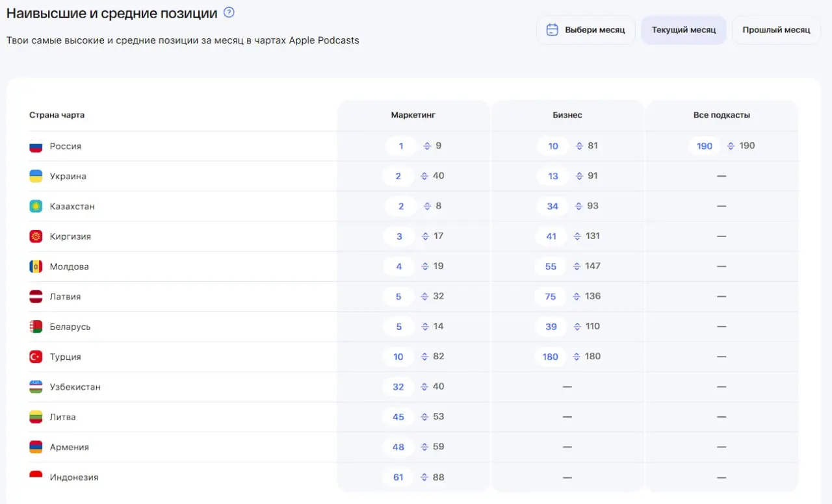Screen dimensions: 832x504
Task: Click average icon beside 81 in Россия Бизнес
Action: (579, 146)
